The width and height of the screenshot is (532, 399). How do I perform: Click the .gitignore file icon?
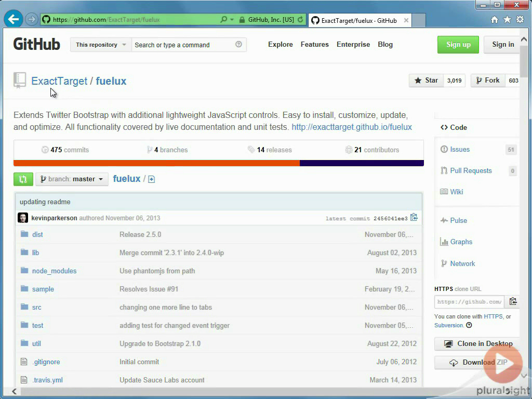[24, 362]
